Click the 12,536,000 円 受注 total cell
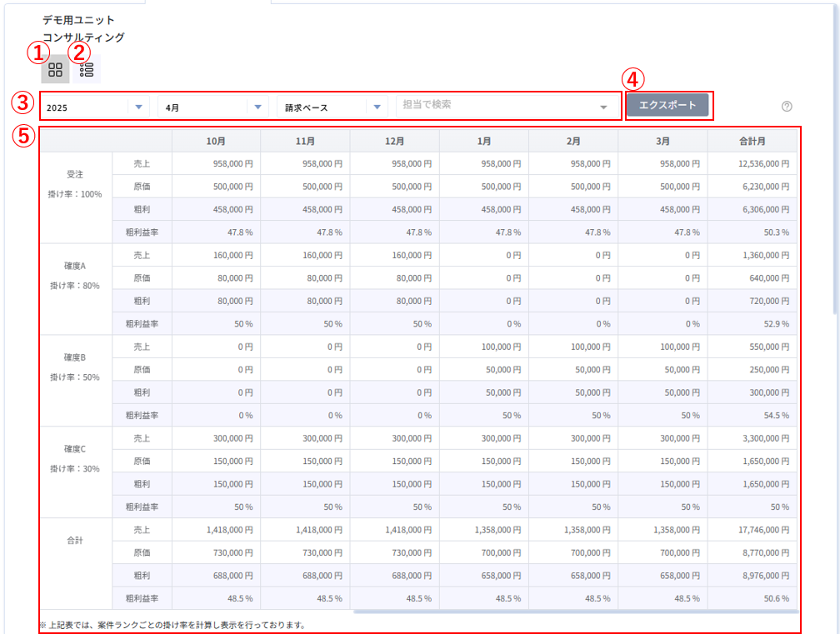The width and height of the screenshot is (840, 634). point(757,164)
